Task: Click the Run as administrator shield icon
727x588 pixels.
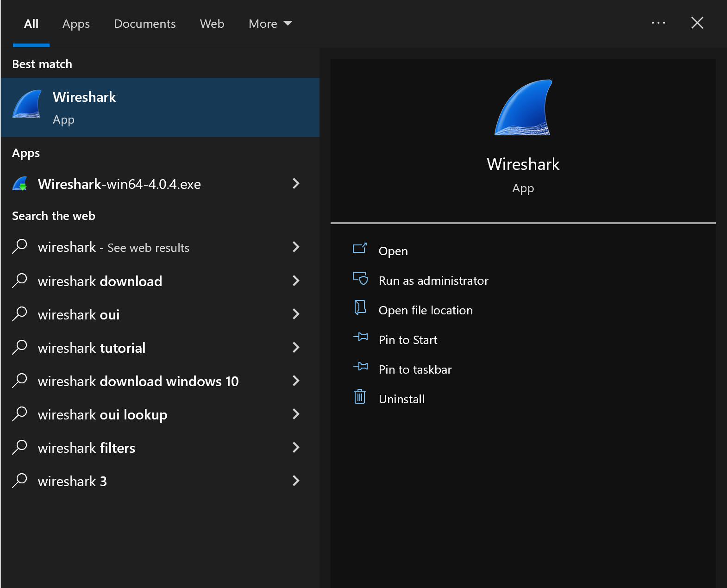Action: pyautogui.click(x=360, y=278)
